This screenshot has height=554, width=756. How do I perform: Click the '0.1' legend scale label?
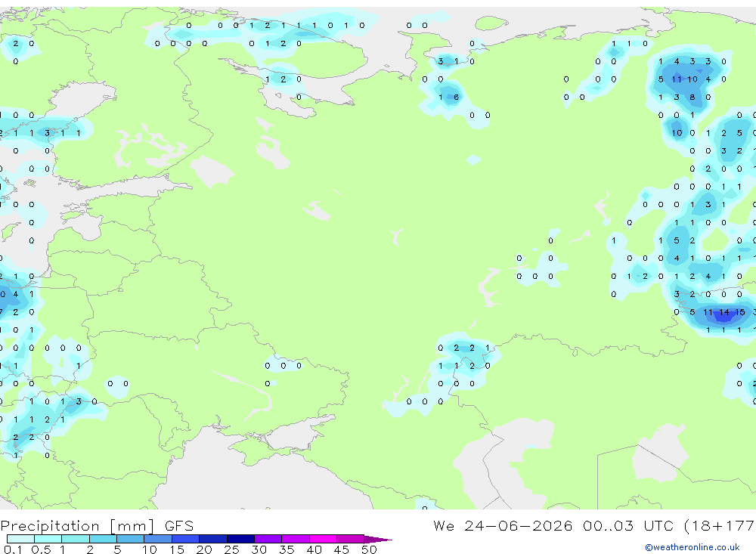(x=13, y=549)
